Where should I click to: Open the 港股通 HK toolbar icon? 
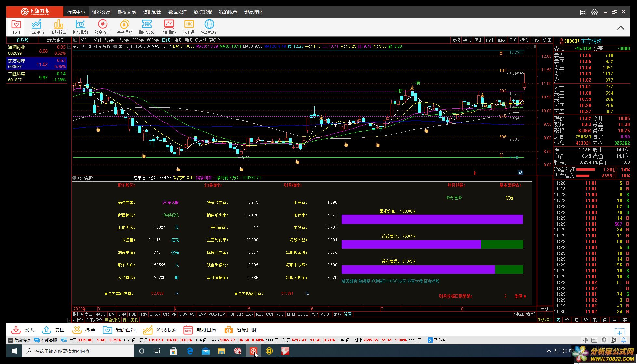[x=189, y=27]
